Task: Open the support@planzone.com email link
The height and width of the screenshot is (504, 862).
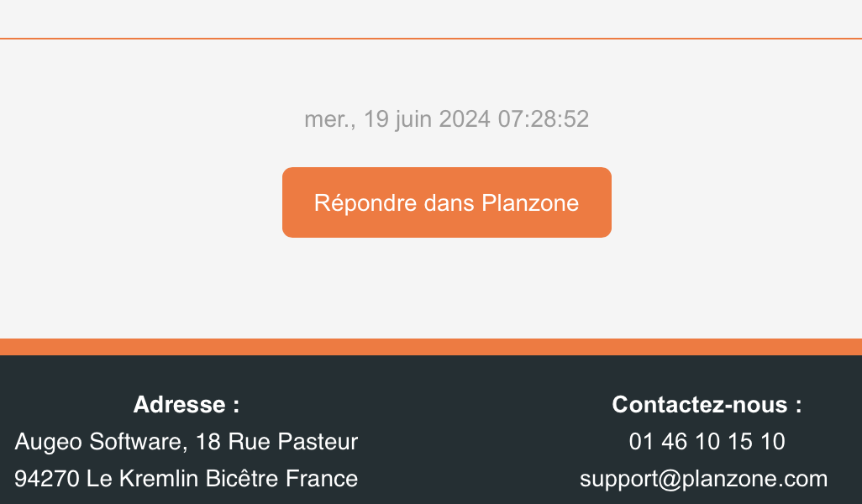Action: pyautogui.click(x=704, y=479)
